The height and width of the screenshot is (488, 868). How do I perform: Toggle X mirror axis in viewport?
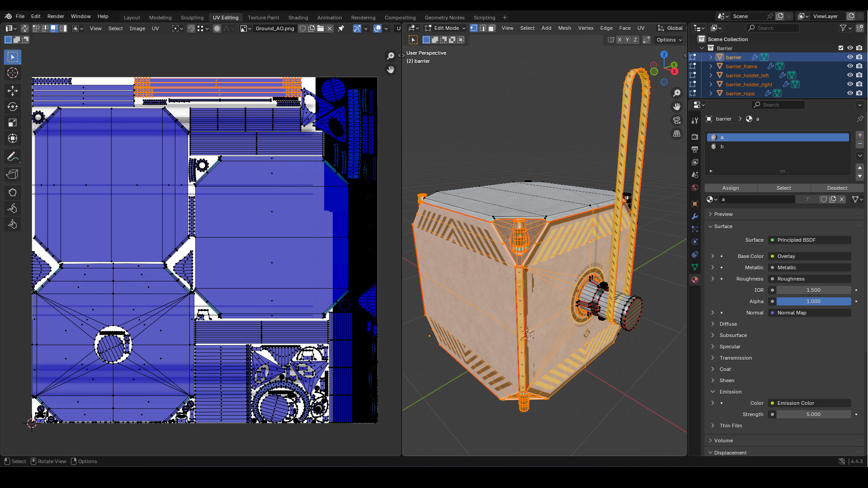coord(620,40)
